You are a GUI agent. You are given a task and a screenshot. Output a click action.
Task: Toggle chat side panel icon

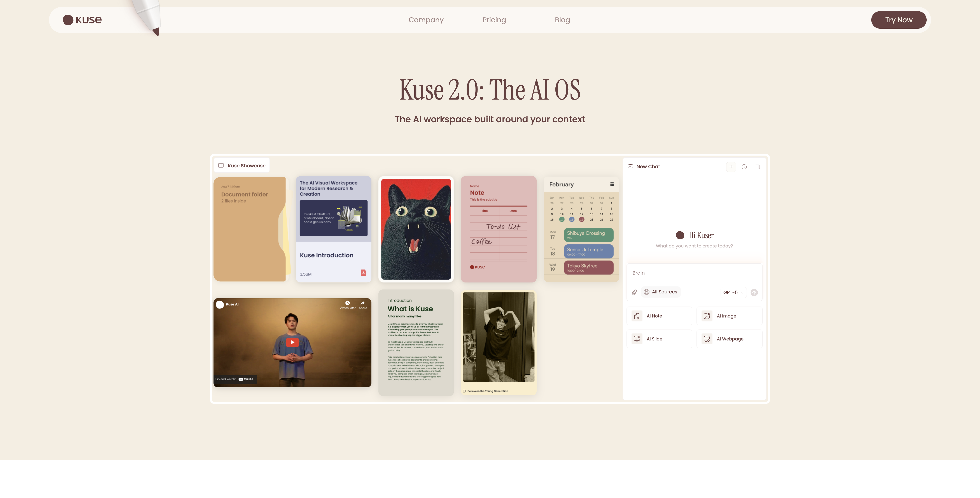click(x=757, y=167)
